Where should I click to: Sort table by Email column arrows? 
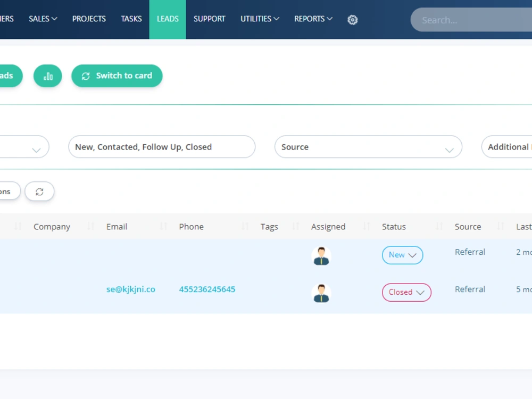pos(163,226)
